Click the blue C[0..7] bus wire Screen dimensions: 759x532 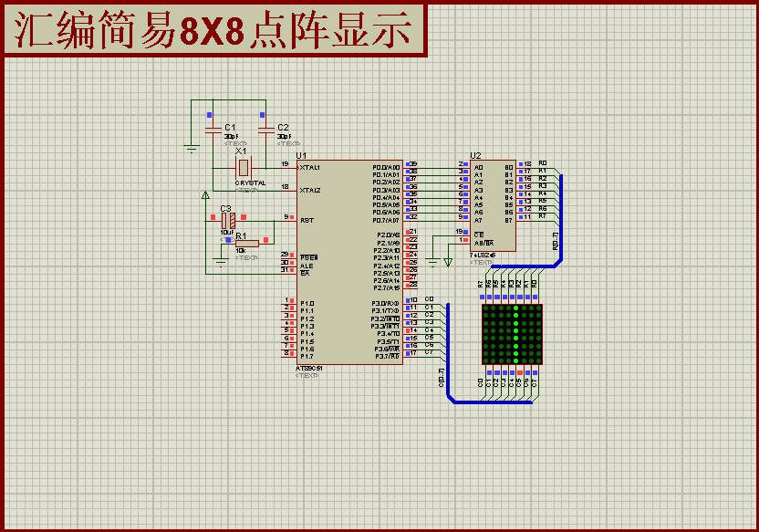(448, 353)
